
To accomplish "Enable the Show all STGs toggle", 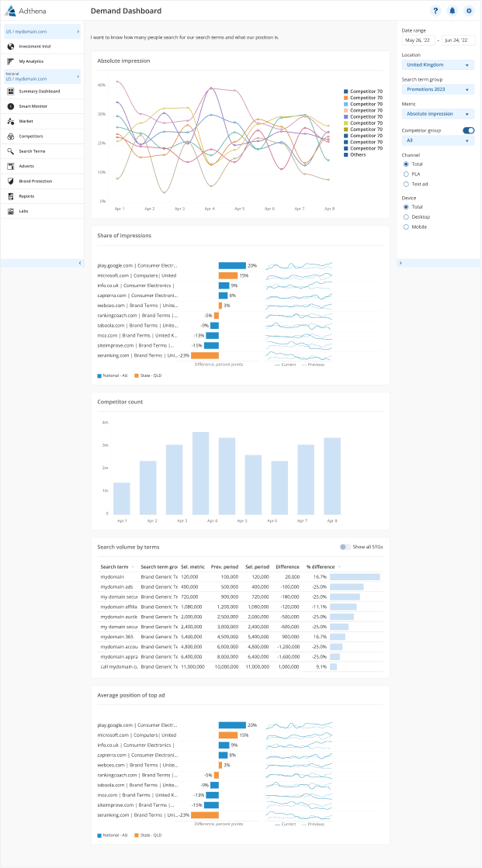I will [x=345, y=547].
